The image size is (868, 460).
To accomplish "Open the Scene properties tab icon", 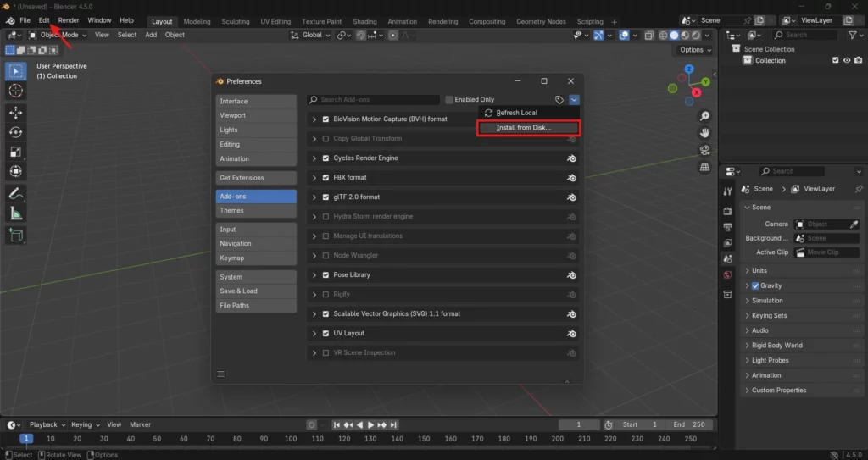I will tap(727, 258).
